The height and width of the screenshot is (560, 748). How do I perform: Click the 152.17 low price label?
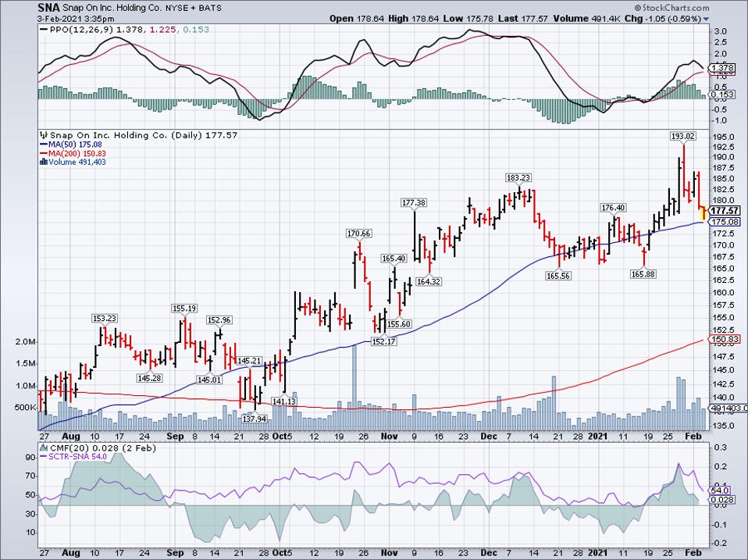tap(383, 342)
